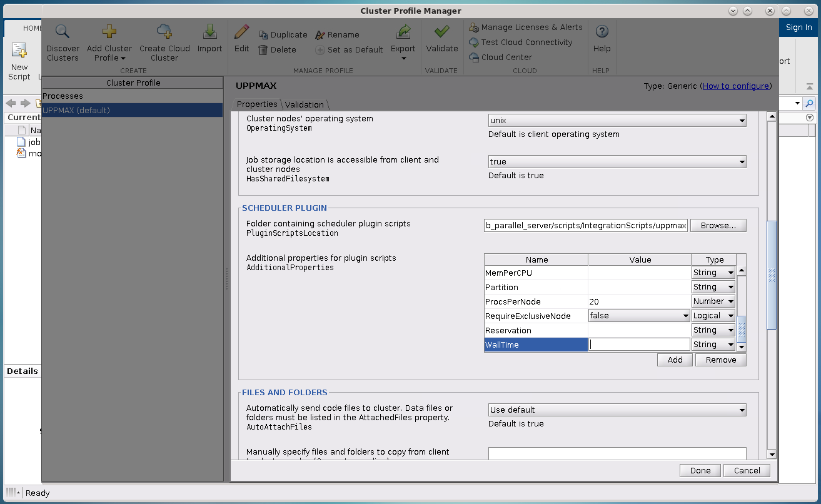
Task: Click the Browse... button
Action: click(718, 226)
